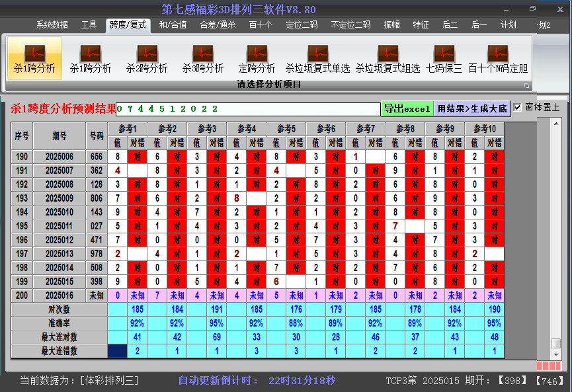Click the 最大连对数 row label
The height and width of the screenshot is (392, 572).
pyautogui.click(x=59, y=337)
